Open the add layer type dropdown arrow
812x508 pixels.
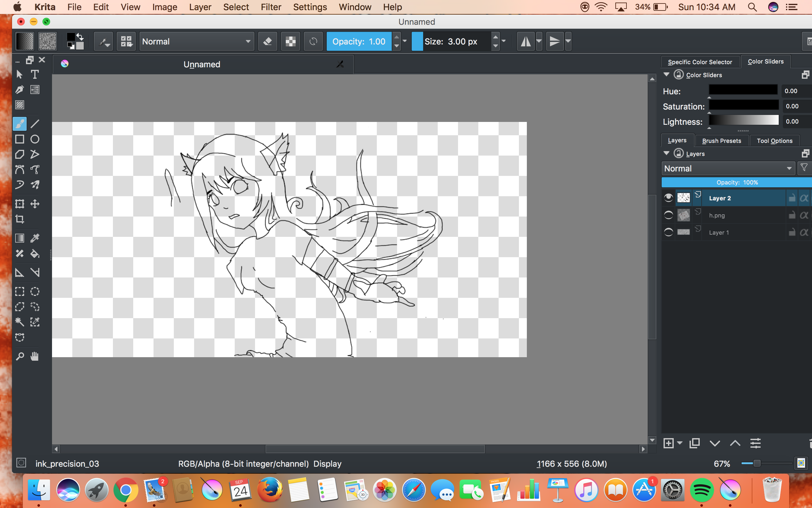coord(680,443)
